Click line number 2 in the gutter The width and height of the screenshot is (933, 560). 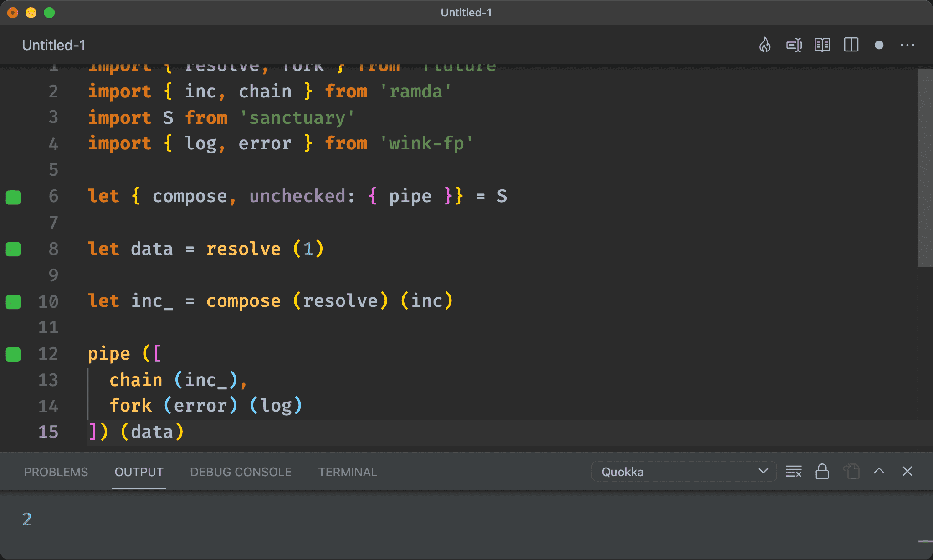[53, 92]
